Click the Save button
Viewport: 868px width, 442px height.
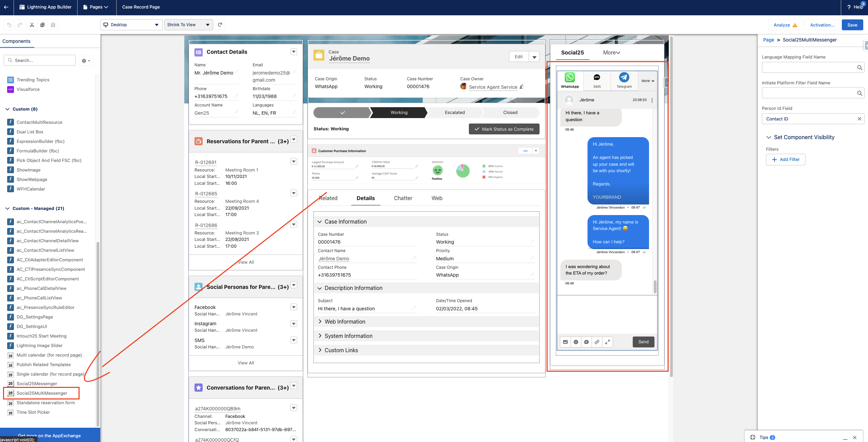(x=852, y=25)
